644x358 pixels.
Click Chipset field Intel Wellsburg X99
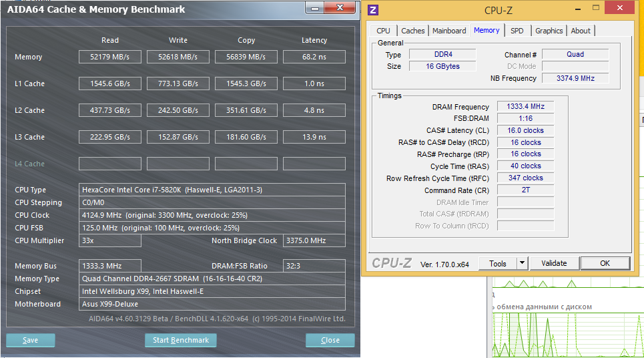pyautogui.click(x=212, y=291)
